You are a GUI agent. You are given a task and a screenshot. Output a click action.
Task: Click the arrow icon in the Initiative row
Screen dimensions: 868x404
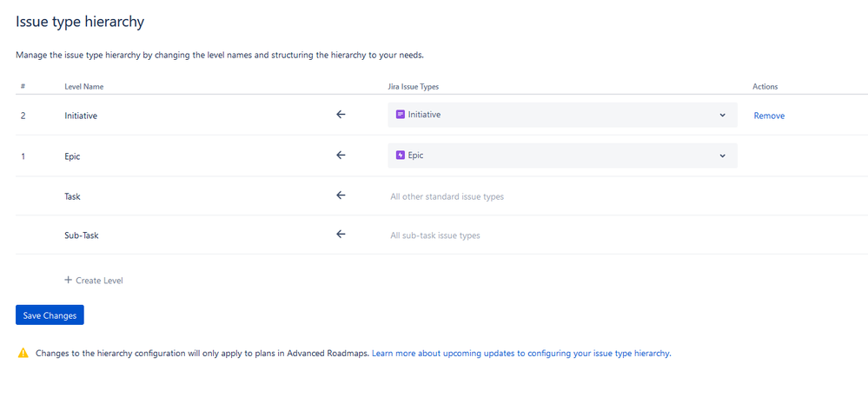341,115
